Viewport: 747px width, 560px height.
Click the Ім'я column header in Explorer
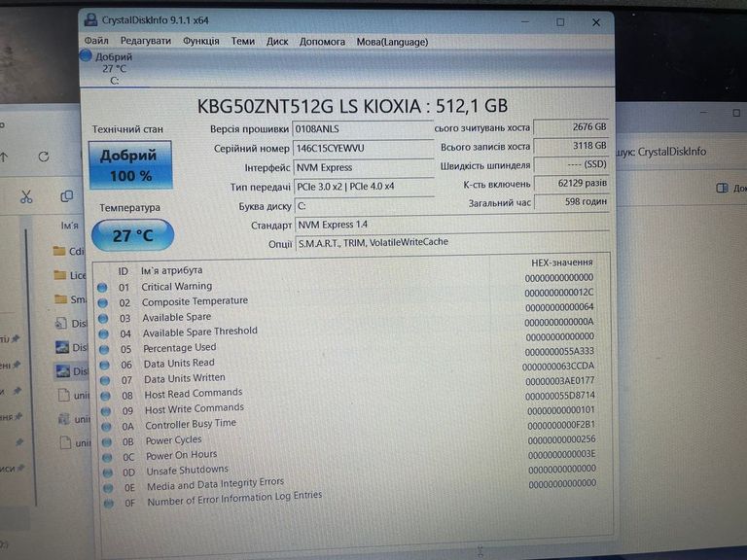(x=70, y=226)
